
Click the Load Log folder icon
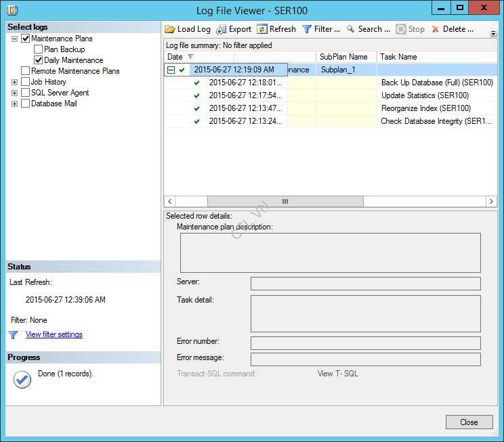point(170,29)
